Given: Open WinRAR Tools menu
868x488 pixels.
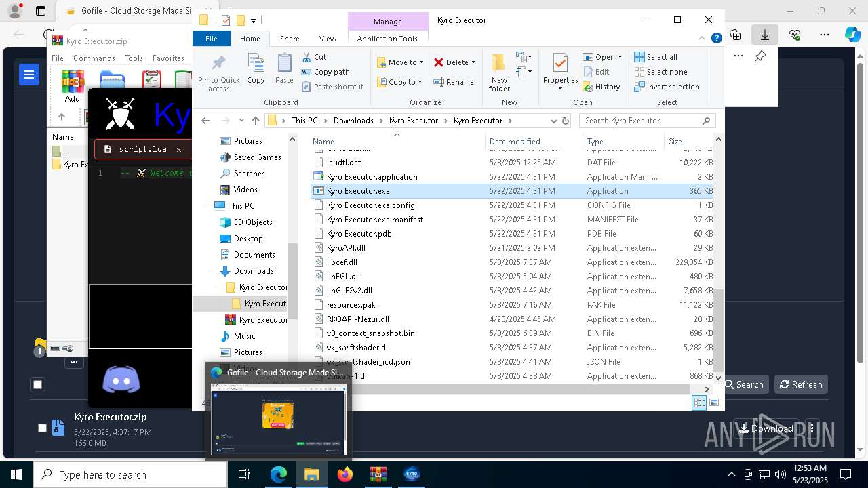Looking at the screenshot, I should 134,58.
